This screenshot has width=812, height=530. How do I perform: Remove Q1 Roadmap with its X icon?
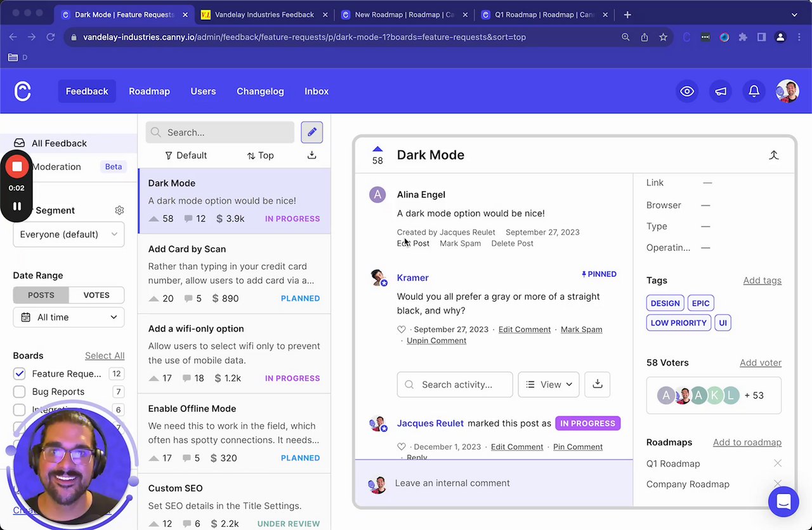click(778, 463)
